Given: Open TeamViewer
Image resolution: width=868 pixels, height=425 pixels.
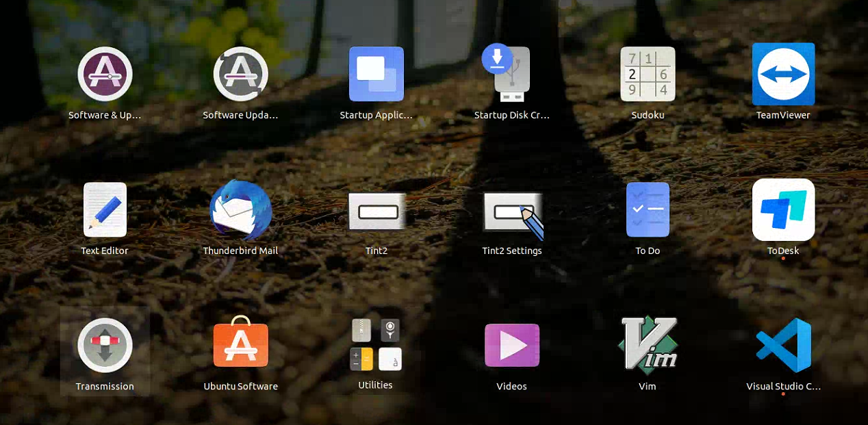Looking at the screenshot, I should point(783,74).
